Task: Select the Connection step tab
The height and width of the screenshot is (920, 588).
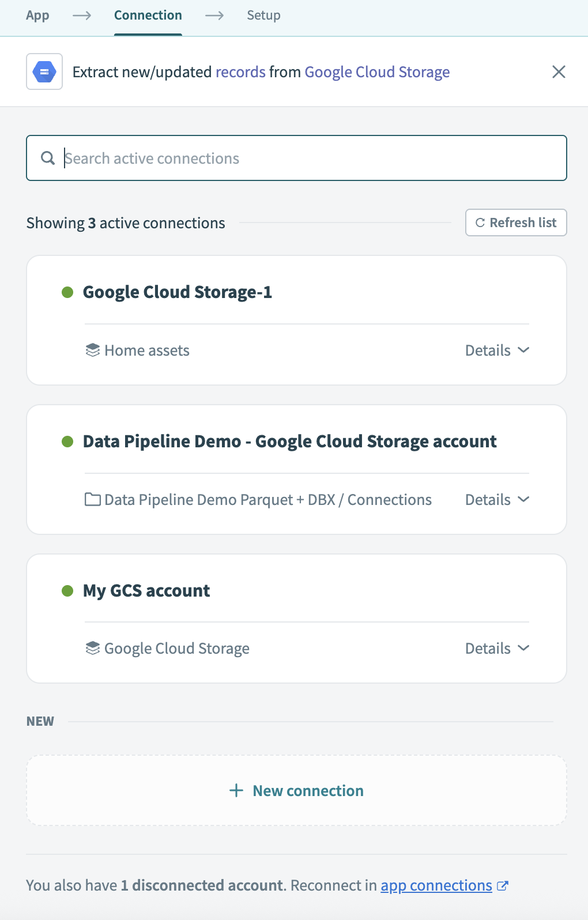Action: click(148, 16)
